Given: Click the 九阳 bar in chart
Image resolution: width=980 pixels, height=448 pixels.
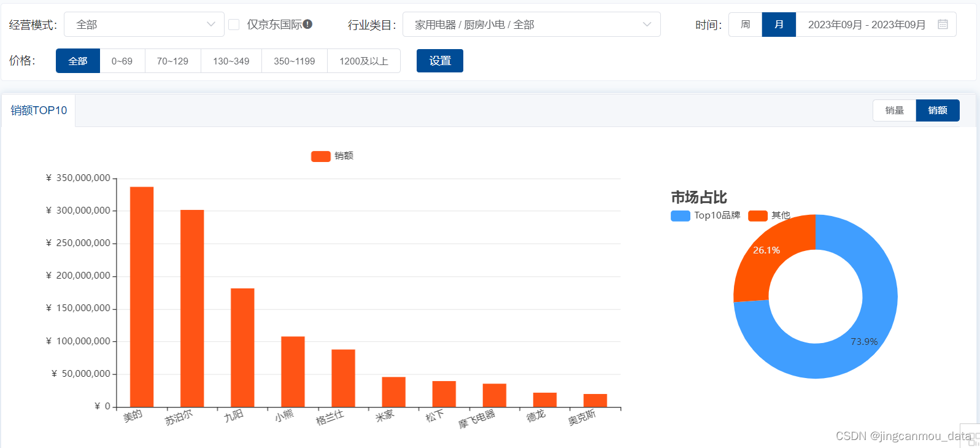Looking at the screenshot, I should 242,348.
